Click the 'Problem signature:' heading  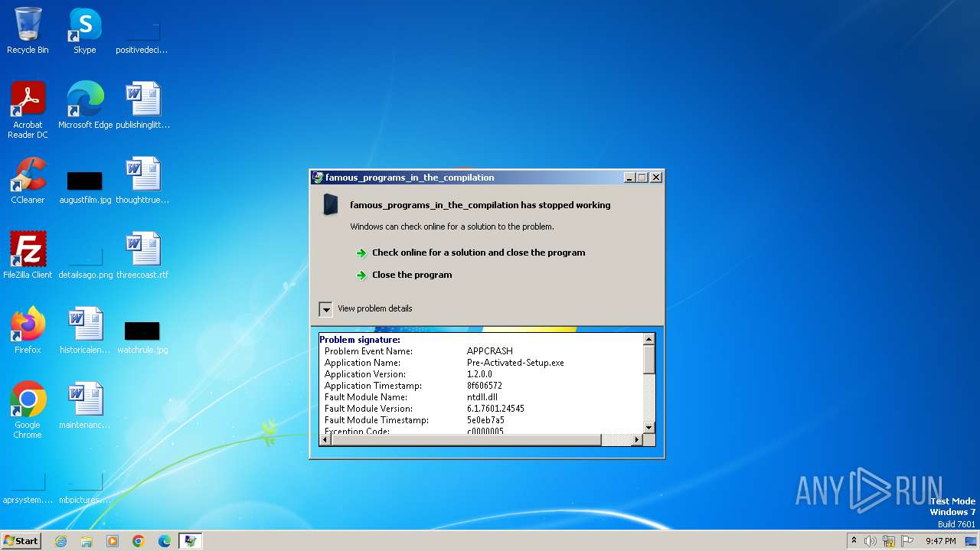pos(360,340)
